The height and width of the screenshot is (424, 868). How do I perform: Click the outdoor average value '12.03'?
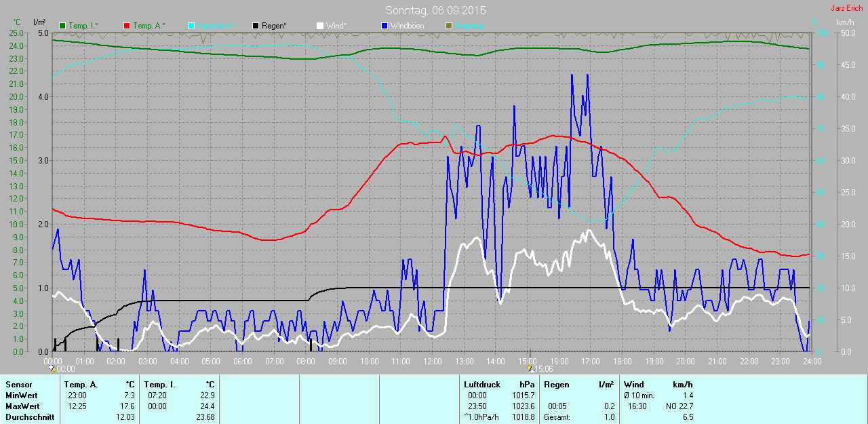coord(125,417)
